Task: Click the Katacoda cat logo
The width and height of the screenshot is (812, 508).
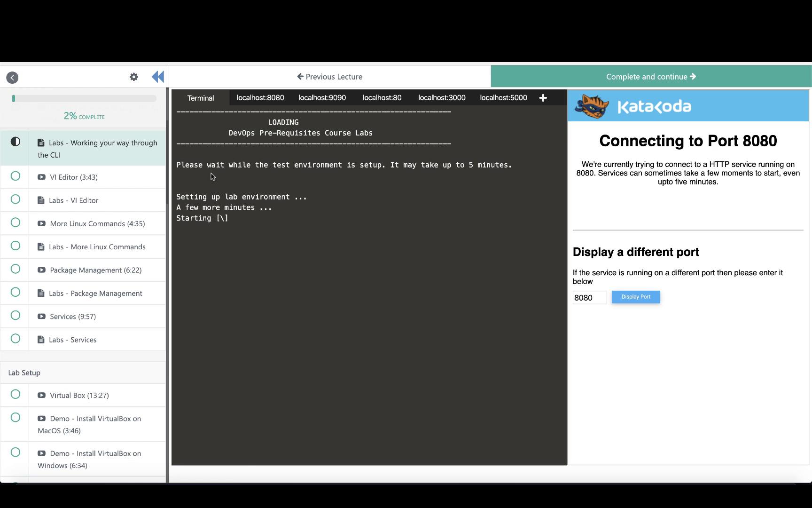Action: pyautogui.click(x=592, y=106)
